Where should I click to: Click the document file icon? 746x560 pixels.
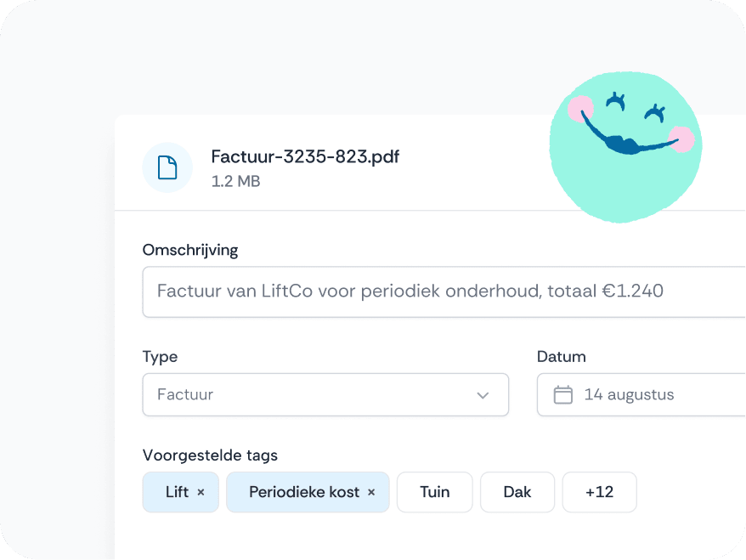(167, 167)
